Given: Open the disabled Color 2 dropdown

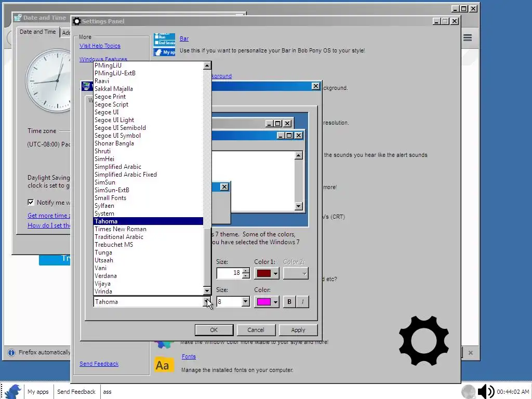Looking at the screenshot, I should tap(296, 273).
